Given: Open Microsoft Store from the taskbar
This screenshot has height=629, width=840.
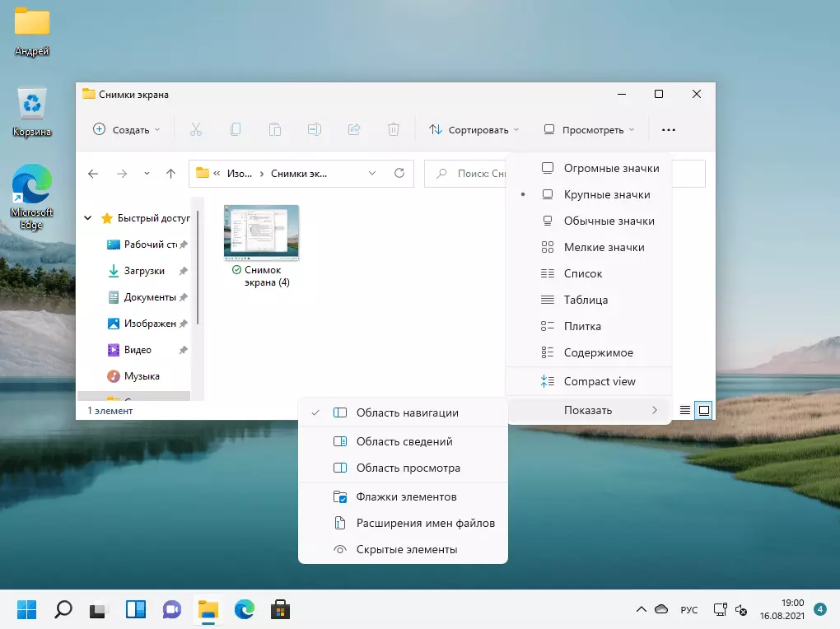Looking at the screenshot, I should click(281, 609).
